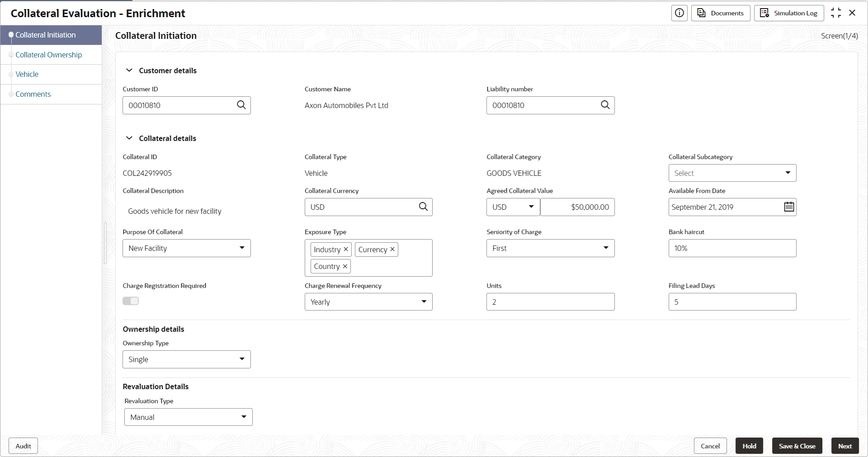Go to the Vehicle step
Screen dimensions: 868x457
tap(51, 74)
